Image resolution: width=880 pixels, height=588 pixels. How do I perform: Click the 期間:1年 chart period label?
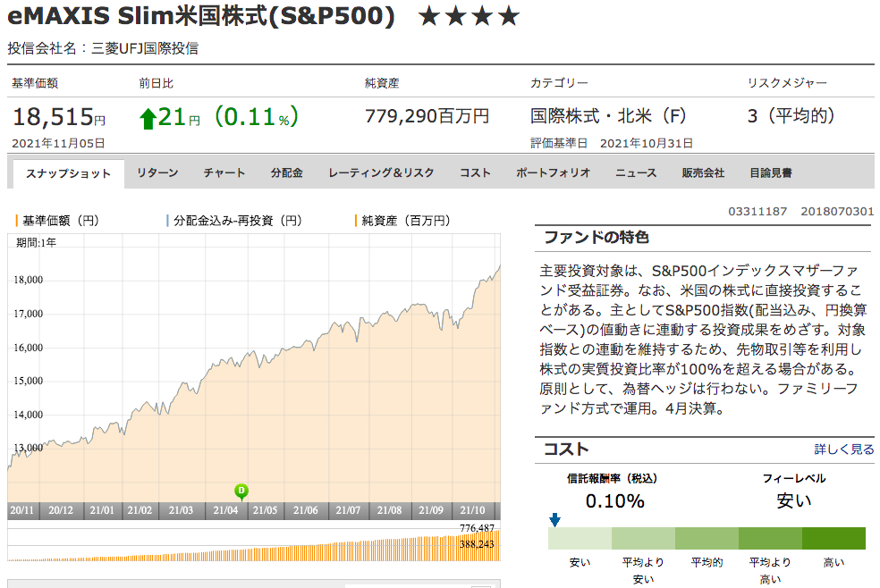[37, 243]
